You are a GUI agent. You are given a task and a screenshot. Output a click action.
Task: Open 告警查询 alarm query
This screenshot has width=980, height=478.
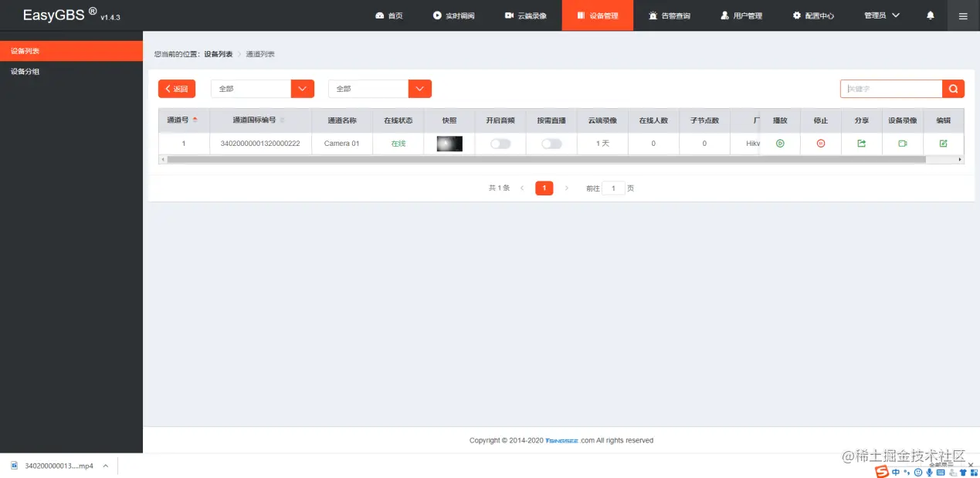pyautogui.click(x=670, y=15)
